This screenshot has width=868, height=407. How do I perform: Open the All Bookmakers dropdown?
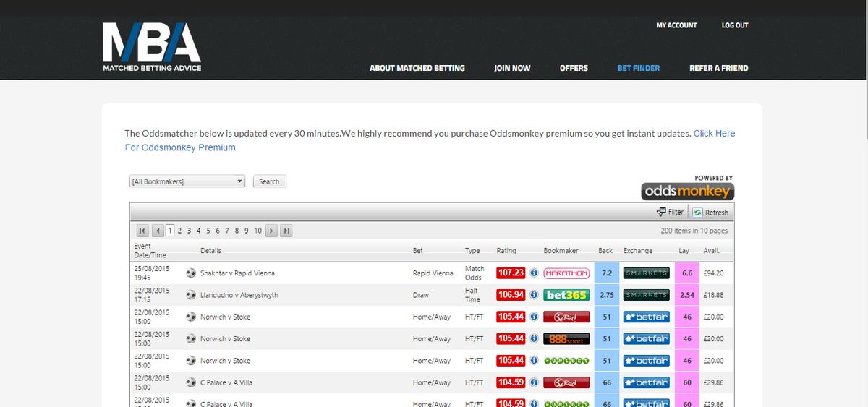coord(187,181)
